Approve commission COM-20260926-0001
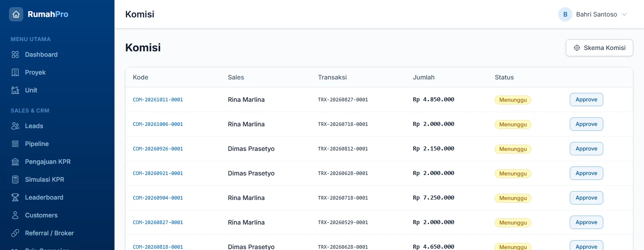The height and width of the screenshot is (250, 644). (586, 149)
